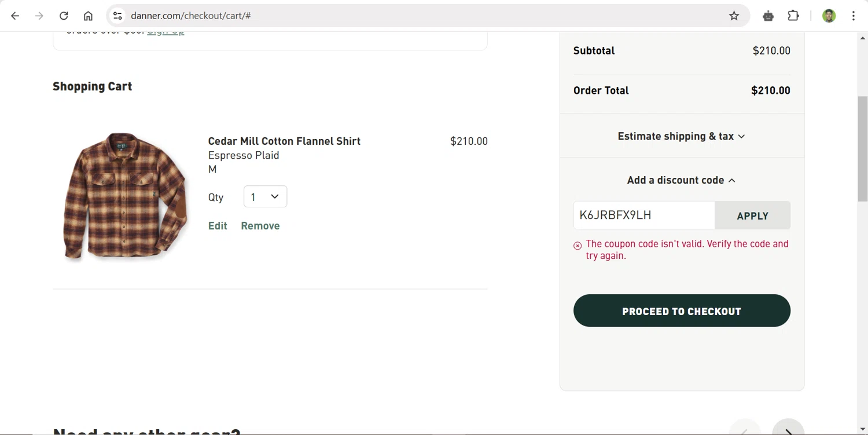Open the Qty dropdown
The height and width of the screenshot is (435, 868).
(265, 196)
